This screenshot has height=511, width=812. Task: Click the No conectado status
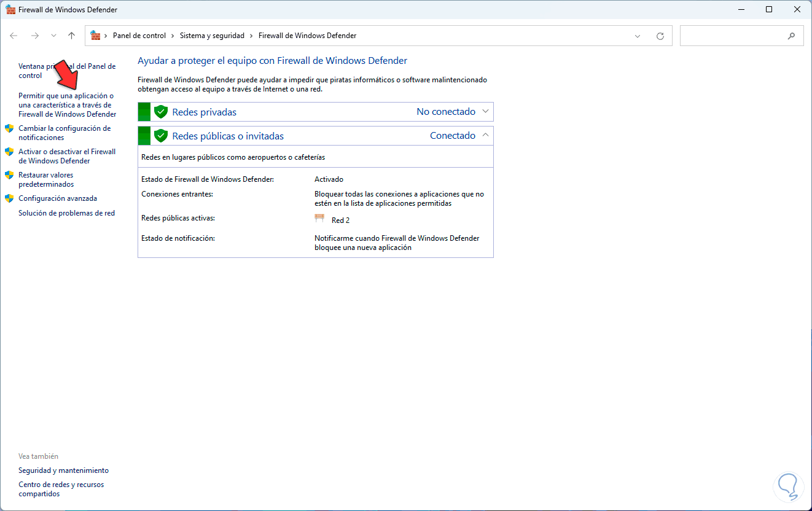(x=446, y=112)
